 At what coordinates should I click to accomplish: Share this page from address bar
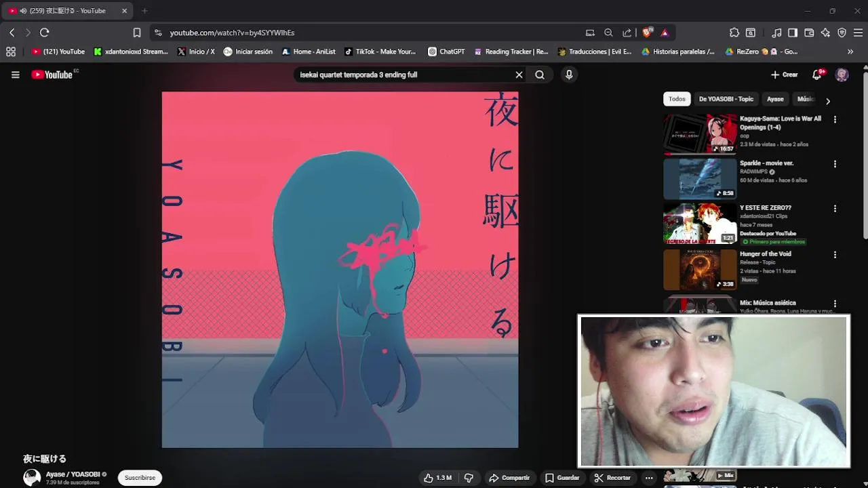(x=627, y=33)
